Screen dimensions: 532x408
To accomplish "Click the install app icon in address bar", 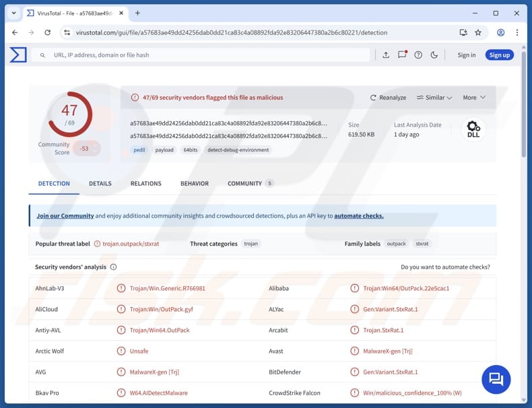I will (x=463, y=32).
